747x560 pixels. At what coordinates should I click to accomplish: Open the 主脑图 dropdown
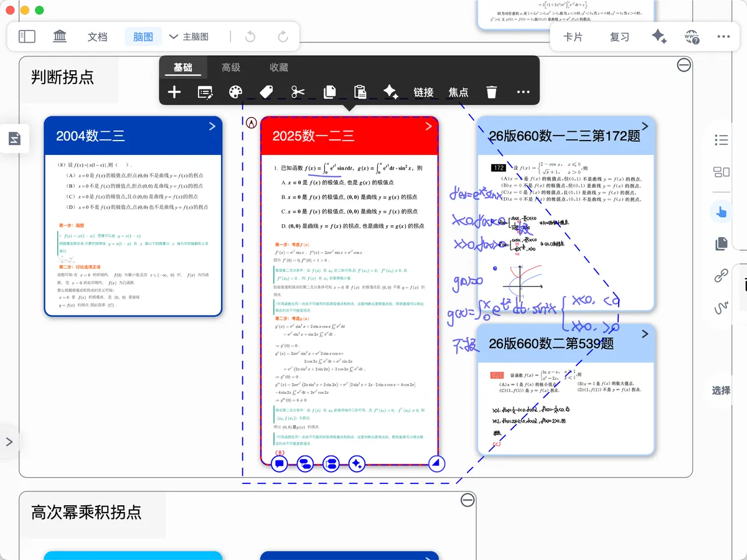click(189, 37)
